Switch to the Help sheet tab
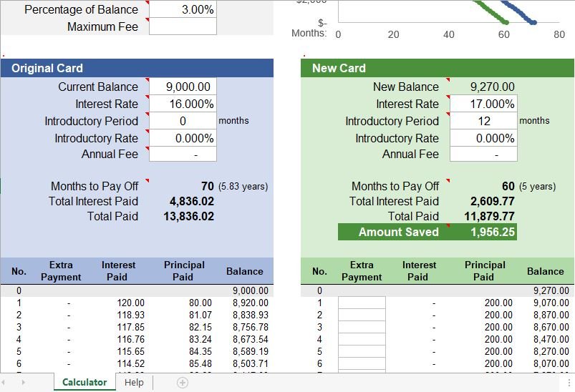 click(x=134, y=383)
